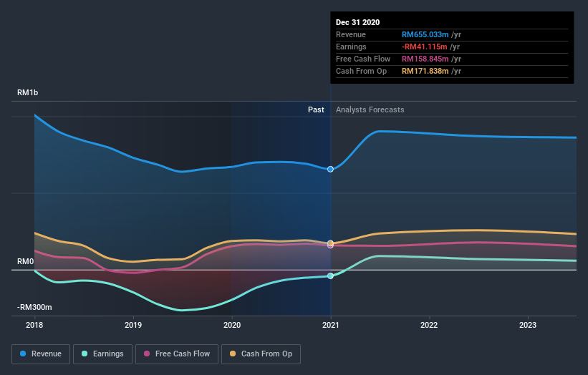The width and height of the screenshot is (588, 375).
Task: Toggle the Free Cash Flow legend series
Action: [x=177, y=354]
